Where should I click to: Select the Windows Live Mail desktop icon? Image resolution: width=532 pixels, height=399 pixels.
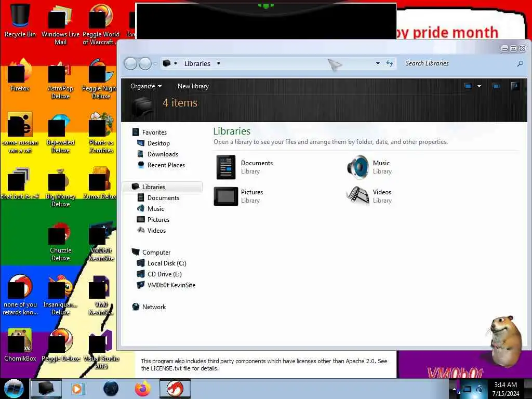60,24
